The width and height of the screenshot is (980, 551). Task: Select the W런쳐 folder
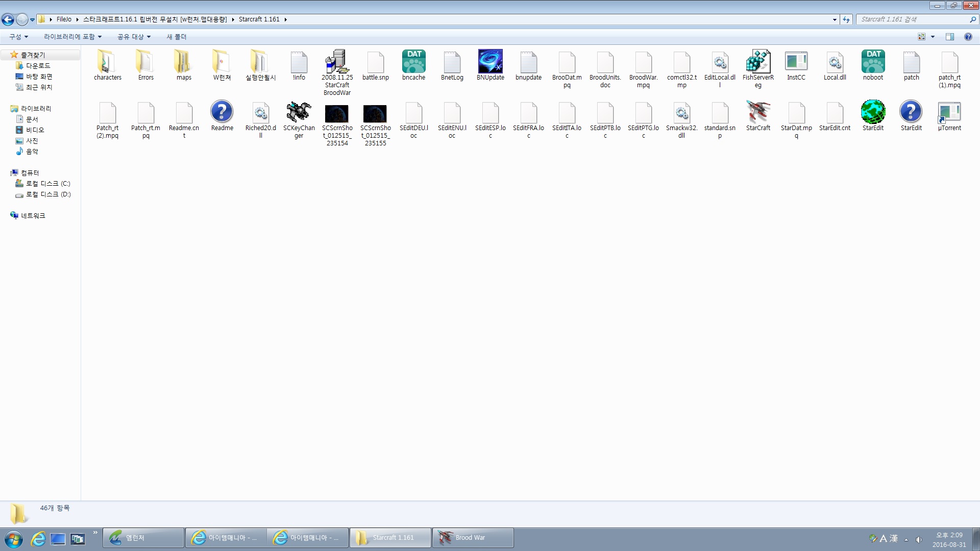(x=222, y=65)
